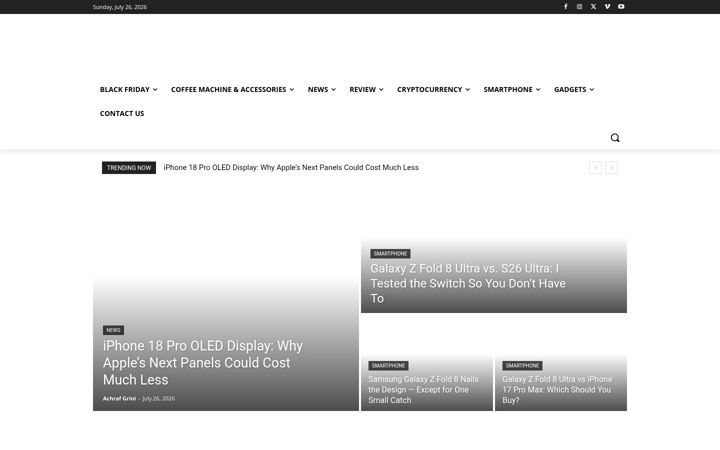Show next trending headline arrow
Image resolution: width=720 pixels, height=450 pixels.
611,168
